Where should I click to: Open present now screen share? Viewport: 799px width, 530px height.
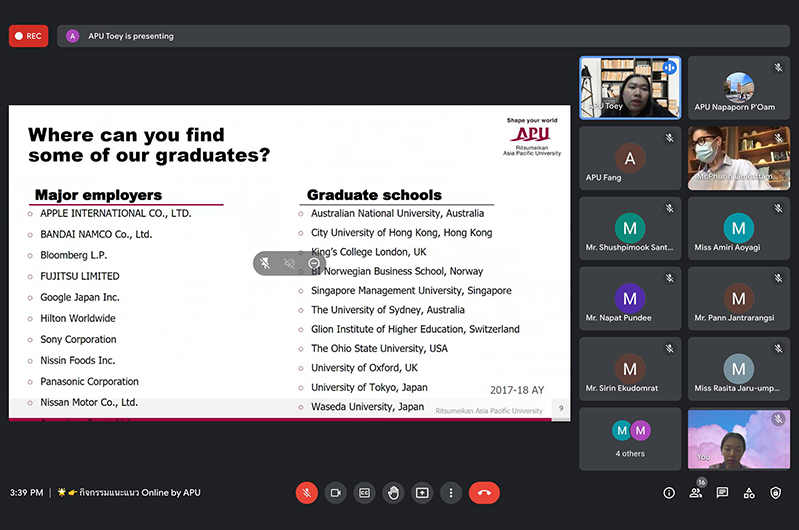[422, 493]
